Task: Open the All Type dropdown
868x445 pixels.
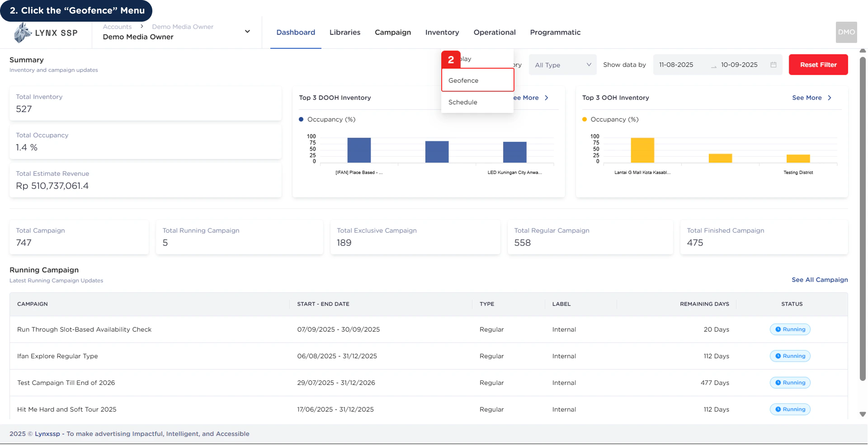Action: (562, 65)
